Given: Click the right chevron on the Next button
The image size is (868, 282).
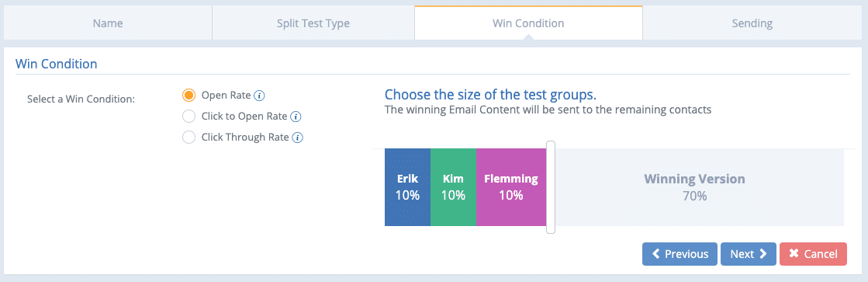Looking at the screenshot, I should [x=763, y=254].
